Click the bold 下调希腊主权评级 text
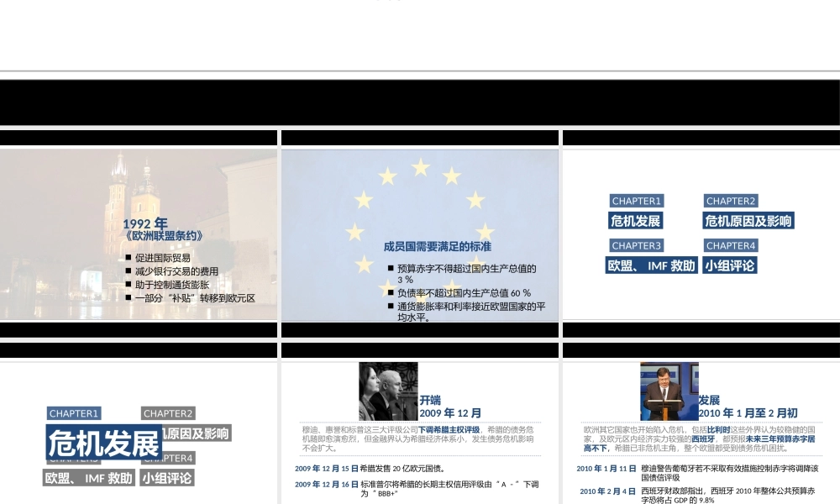The height and width of the screenshot is (504, 840). (x=449, y=429)
